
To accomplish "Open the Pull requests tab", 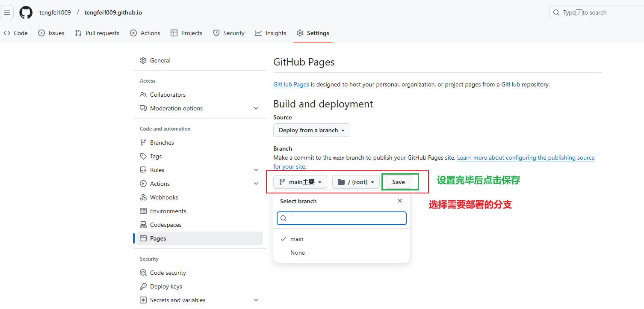I will click(97, 33).
